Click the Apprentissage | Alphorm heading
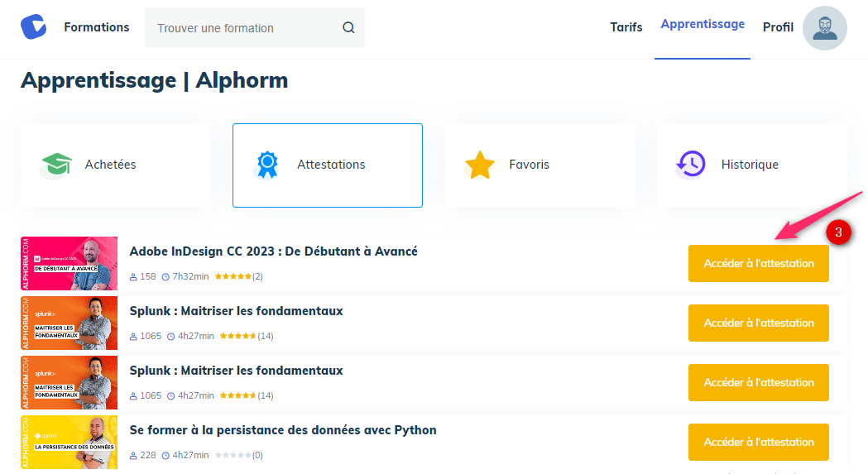The width and height of the screenshot is (868, 474). pyautogui.click(x=155, y=80)
